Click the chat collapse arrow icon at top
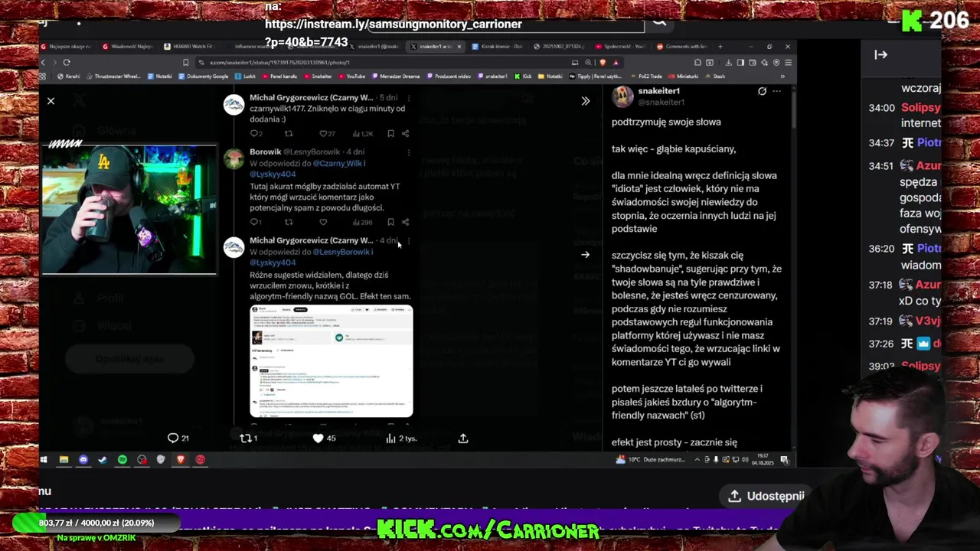 click(x=880, y=54)
